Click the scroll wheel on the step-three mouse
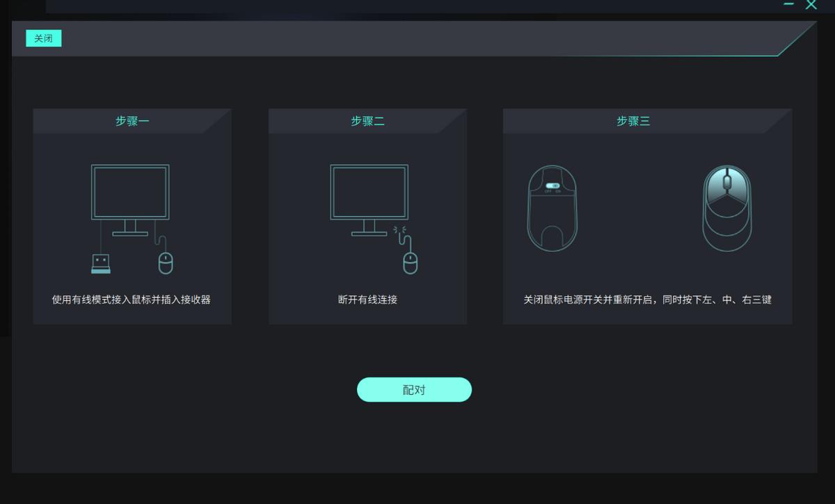 pyautogui.click(x=727, y=181)
